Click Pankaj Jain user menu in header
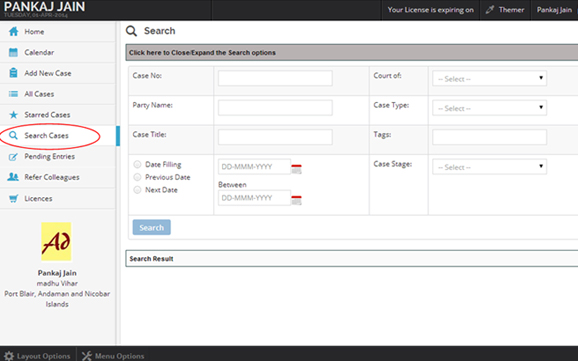The height and width of the screenshot is (361, 578). pos(554,10)
